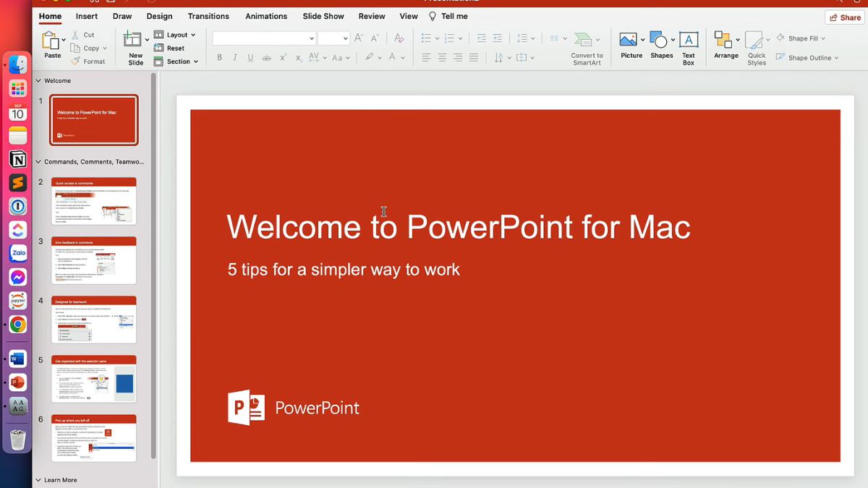Open the Design tab
Viewport: 868px width, 488px height.
pyautogui.click(x=159, y=16)
